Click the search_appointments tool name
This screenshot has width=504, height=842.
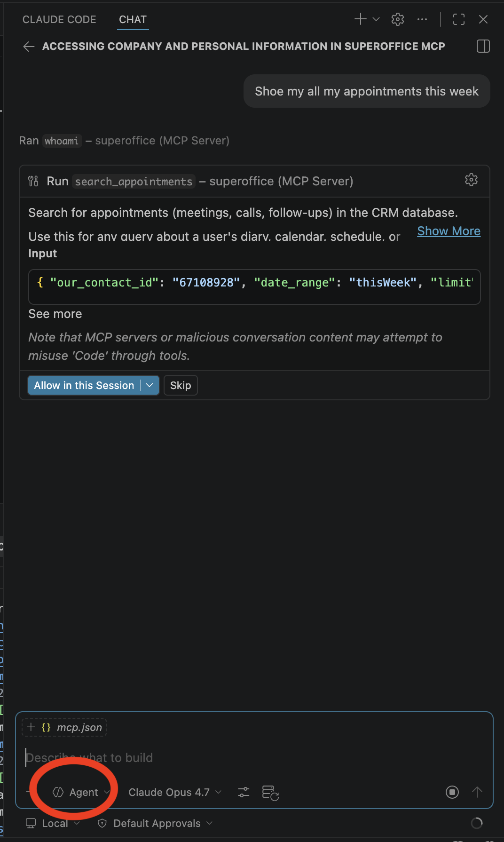coord(134,182)
